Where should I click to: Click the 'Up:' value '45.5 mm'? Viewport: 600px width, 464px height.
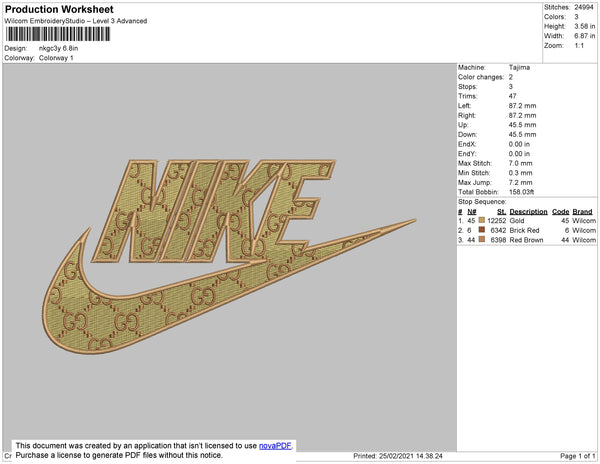click(x=522, y=125)
